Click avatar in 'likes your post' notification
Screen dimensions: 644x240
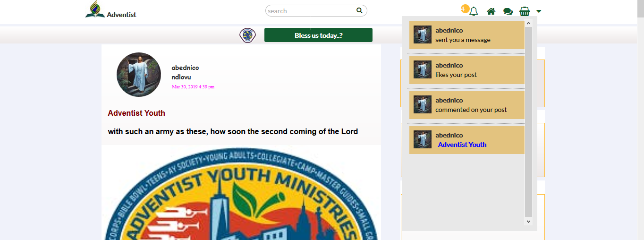click(x=423, y=69)
